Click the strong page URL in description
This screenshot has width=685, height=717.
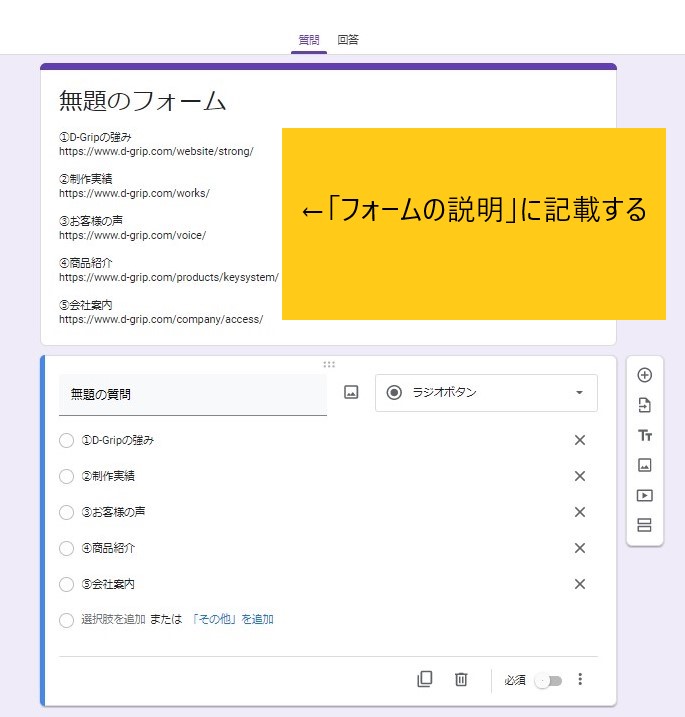[156, 151]
